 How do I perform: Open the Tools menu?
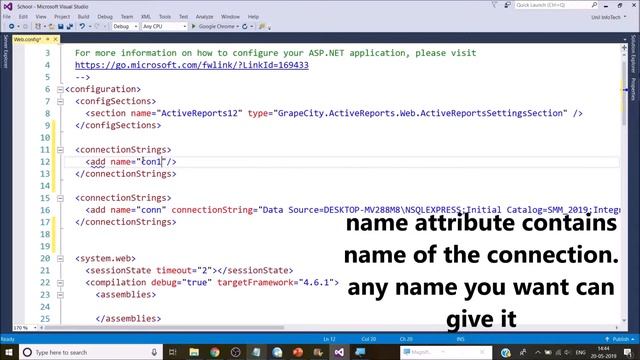(x=165, y=17)
